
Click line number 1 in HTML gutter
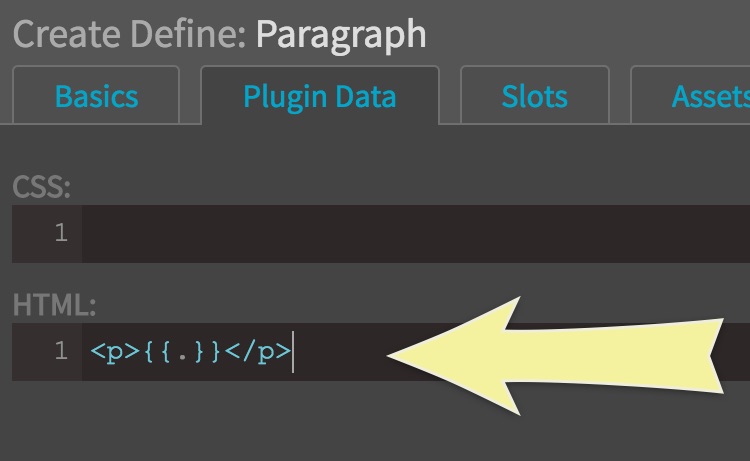tap(61, 352)
